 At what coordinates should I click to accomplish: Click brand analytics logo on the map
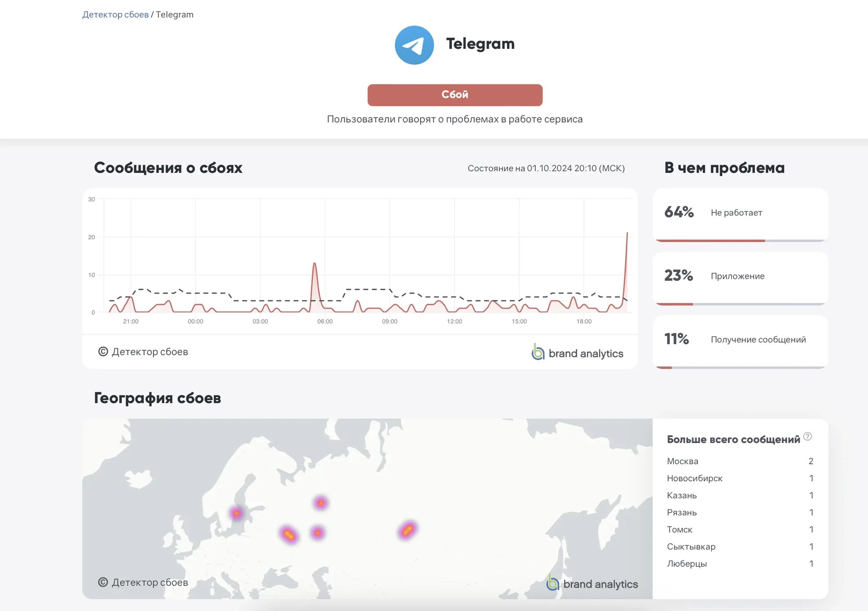tap(592, 583)
